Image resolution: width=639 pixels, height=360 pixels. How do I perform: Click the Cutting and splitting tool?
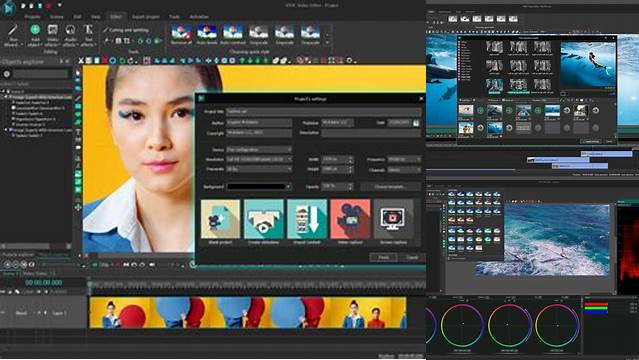[x=126, y=30]
